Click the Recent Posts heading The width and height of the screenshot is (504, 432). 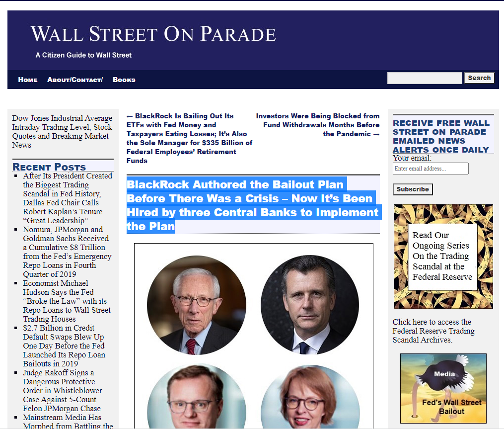coord(49,167)
